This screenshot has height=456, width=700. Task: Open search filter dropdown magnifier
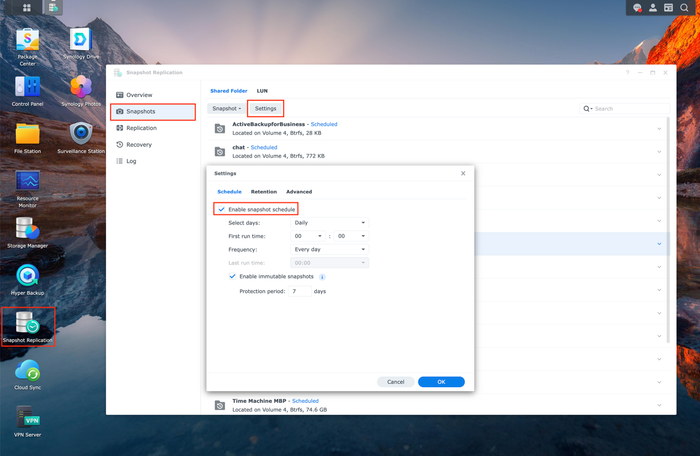coord(588,109)
